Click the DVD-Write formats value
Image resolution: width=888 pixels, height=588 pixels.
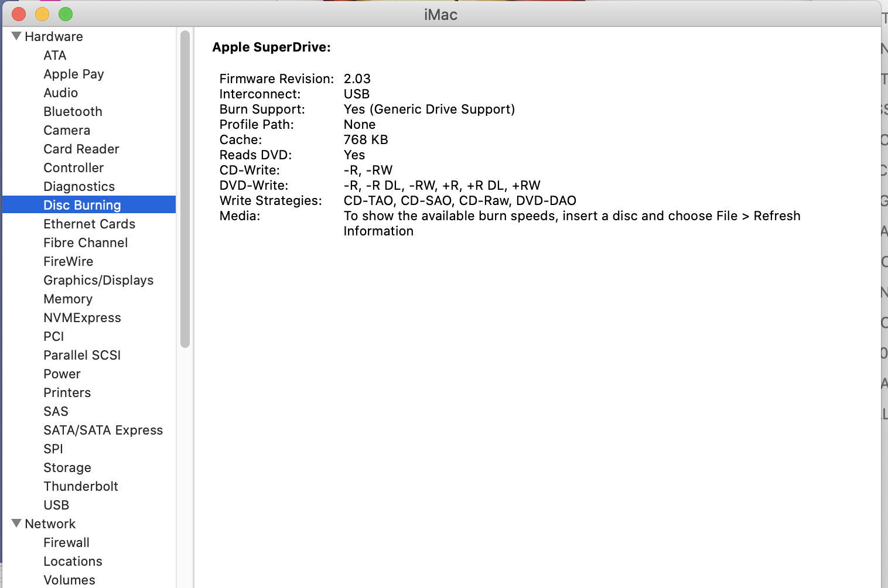tap(442, 185)
